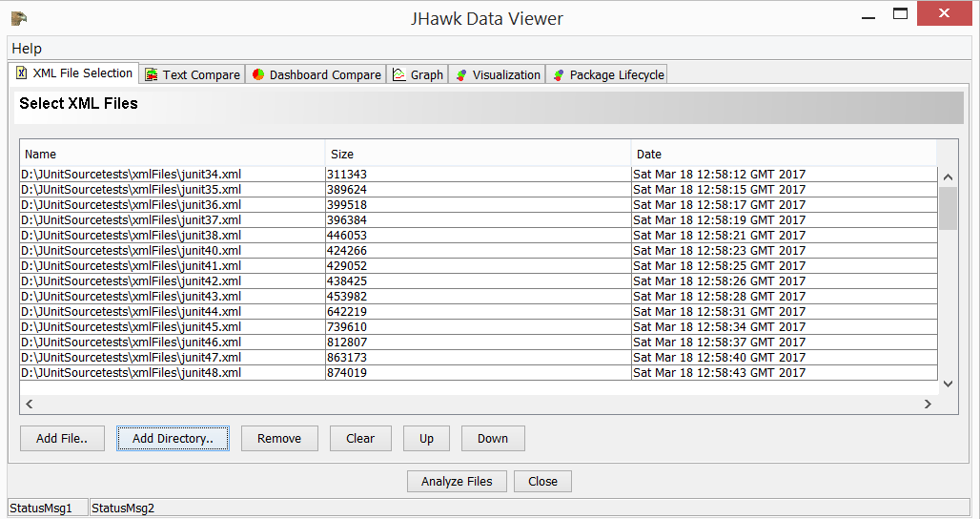This screenshot has height=519, width=980.
Task: Click the XML File Selection tab icon
Action: pos(21,73)
